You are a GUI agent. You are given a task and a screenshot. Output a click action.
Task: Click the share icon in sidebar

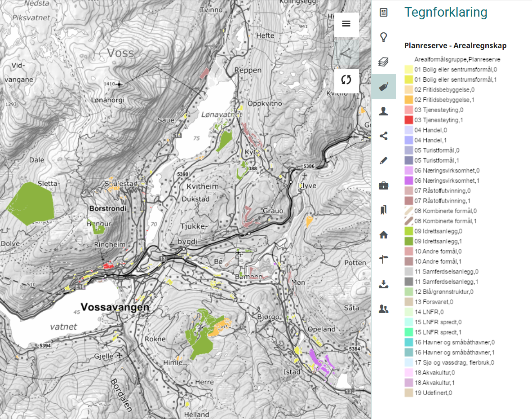pyautogui.click(x=383, y=136)
